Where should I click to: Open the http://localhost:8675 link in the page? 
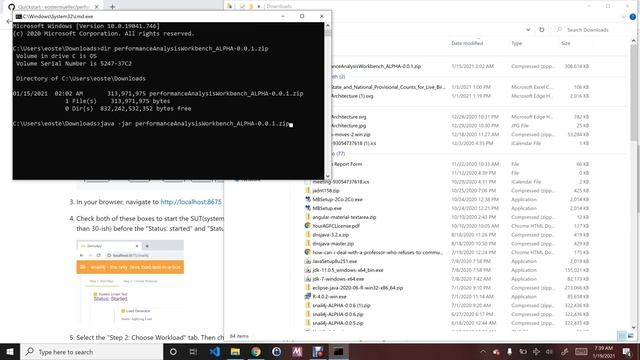click(x=191, y=202)
